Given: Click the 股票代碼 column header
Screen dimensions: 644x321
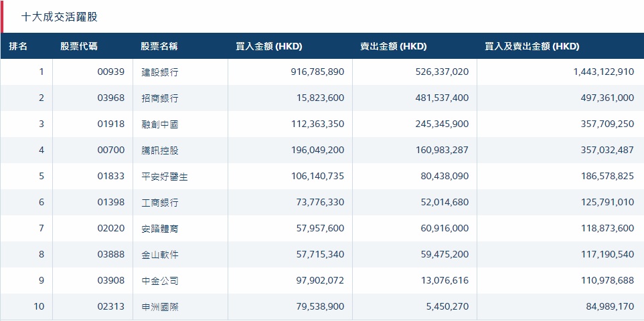Looking at the screenshot, I should pyautogui.click(x=78, y=47).
